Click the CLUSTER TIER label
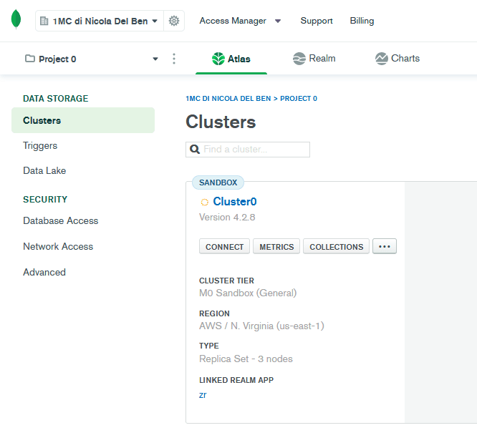 click(x=226, y=281)
